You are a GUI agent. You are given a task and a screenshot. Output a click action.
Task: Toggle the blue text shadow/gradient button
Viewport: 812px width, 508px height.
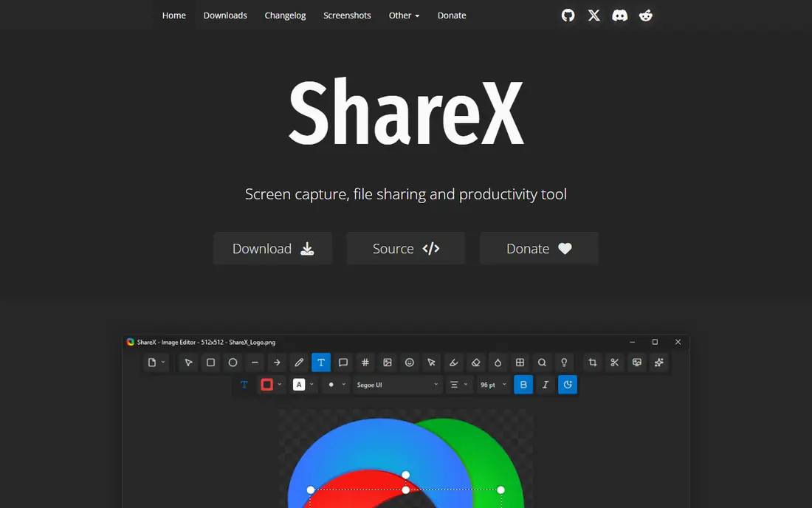pos(568,385)
